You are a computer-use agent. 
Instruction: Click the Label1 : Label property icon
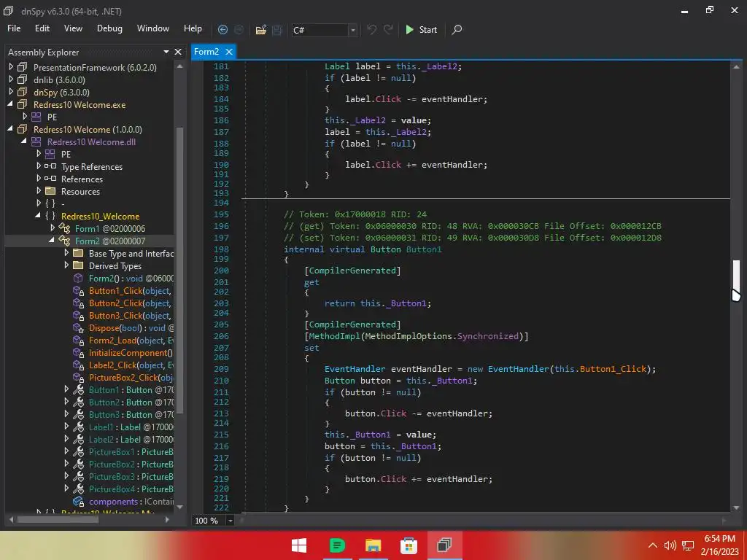pos(78,427)
